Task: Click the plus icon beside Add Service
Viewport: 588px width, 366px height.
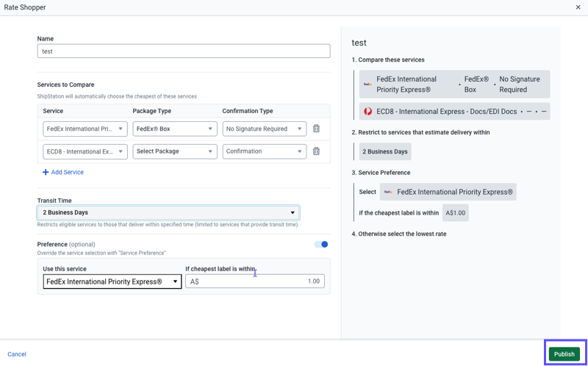Action: point(46,172)
